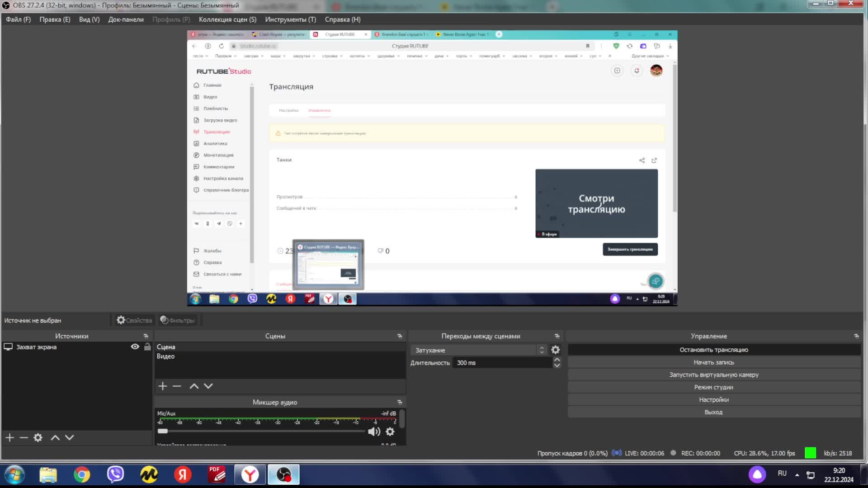
Task: Open source properties gear in Источники panel
Action: pyautogui.click(x=38, y=437)
